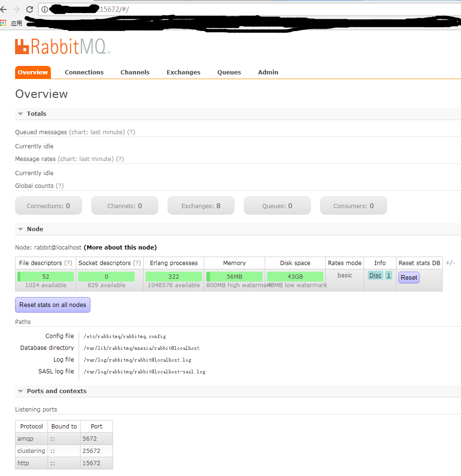
Task: Click 'Reset stats on all nodes' button
Action: 53,305
